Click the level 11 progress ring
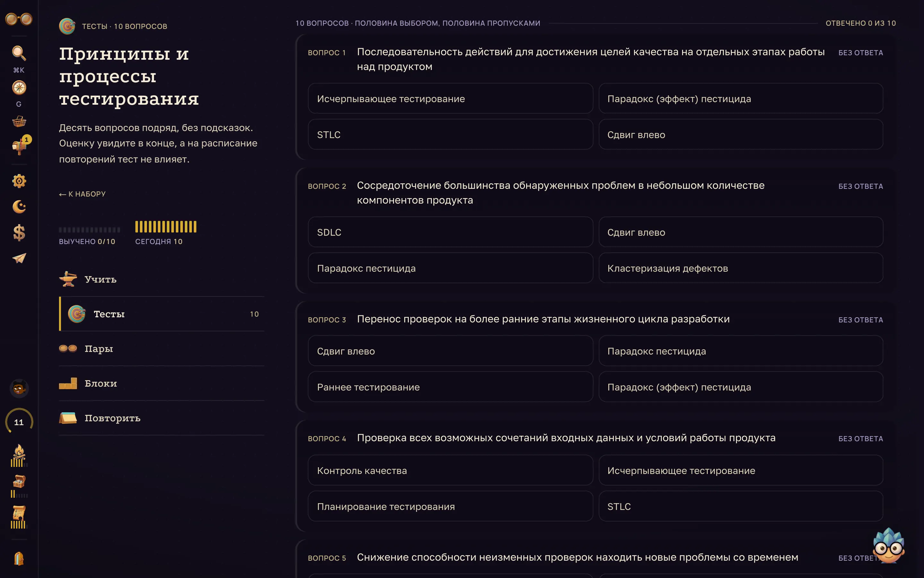Screen dimensions: 924x578 tap(19, 422)
